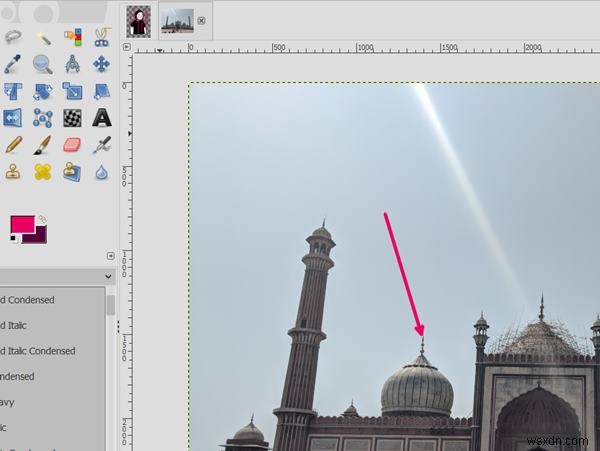Reset colors to default black and white

pos(14,239)
